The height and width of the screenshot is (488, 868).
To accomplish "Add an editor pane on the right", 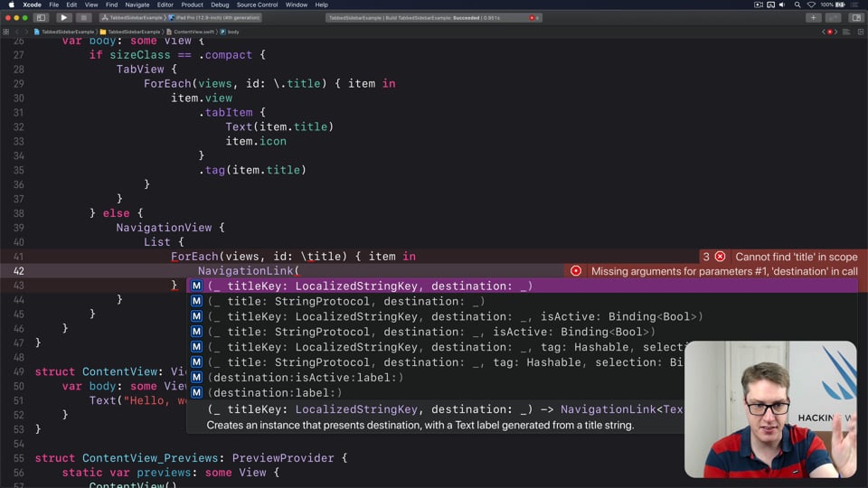I will pos(861,33).
